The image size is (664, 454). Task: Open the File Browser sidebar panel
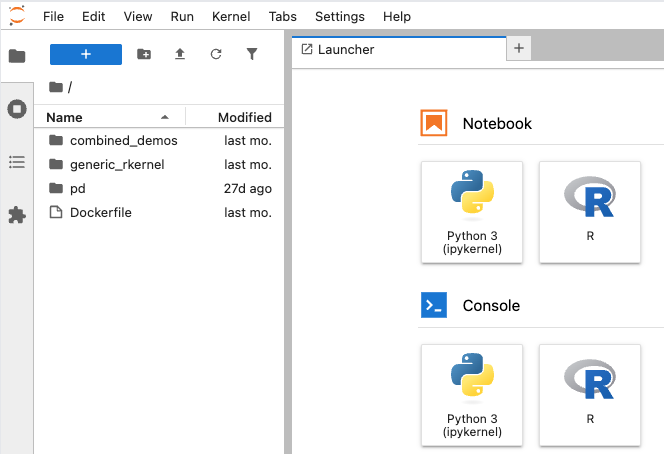coord(17,55)
